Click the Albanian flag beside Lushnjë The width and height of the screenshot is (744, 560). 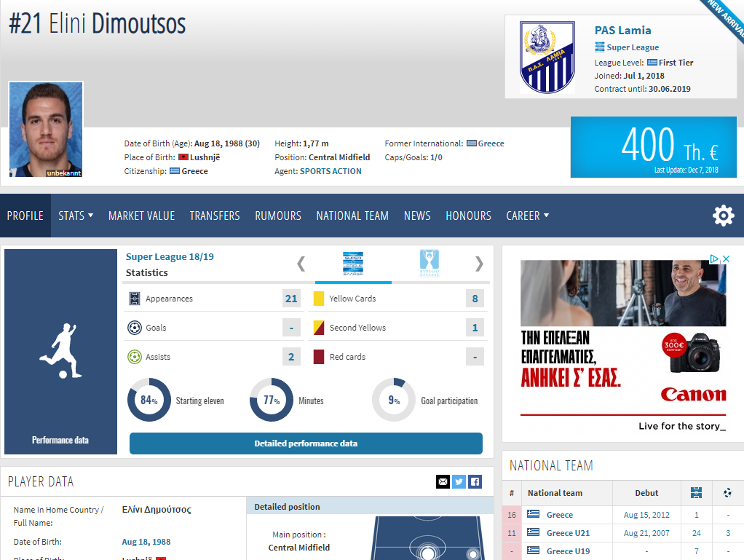pyautogui.click(x=183, y=157)
